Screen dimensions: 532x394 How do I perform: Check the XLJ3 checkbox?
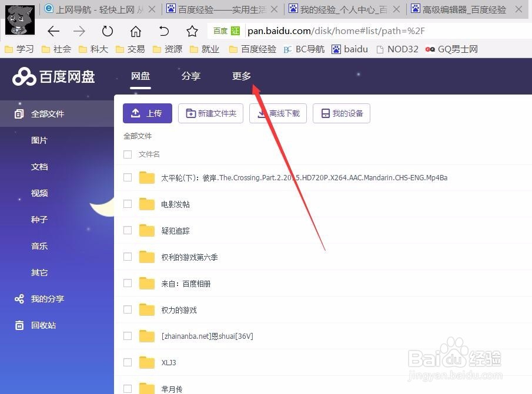click(x=128, y=362)
